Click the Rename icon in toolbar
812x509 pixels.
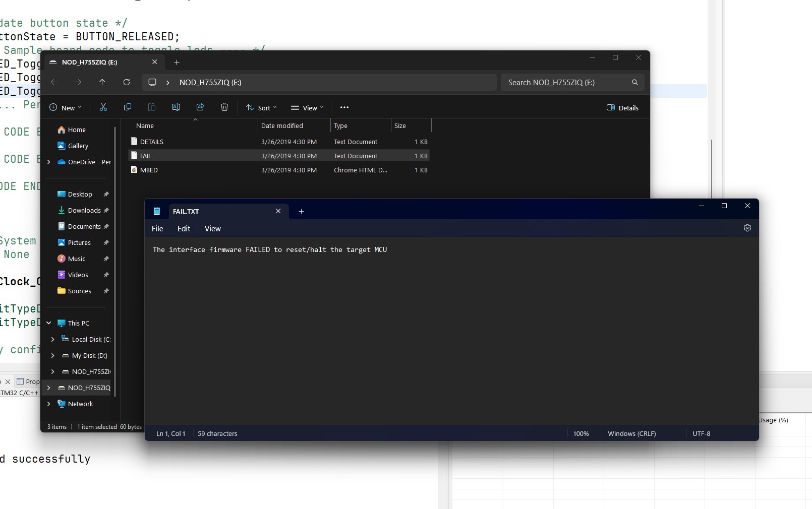click(176, 107)
